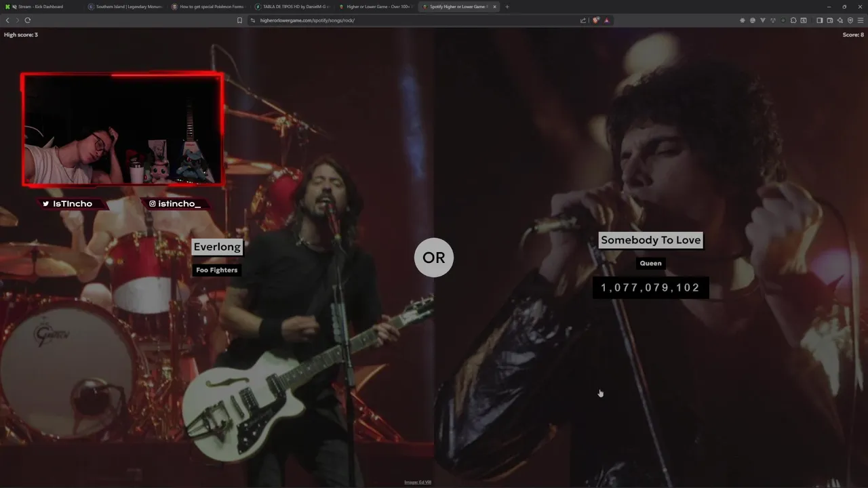Bookmark this page using bookmark icon
Viewport: 868px width, 488px height.
[x=239, y=20]
